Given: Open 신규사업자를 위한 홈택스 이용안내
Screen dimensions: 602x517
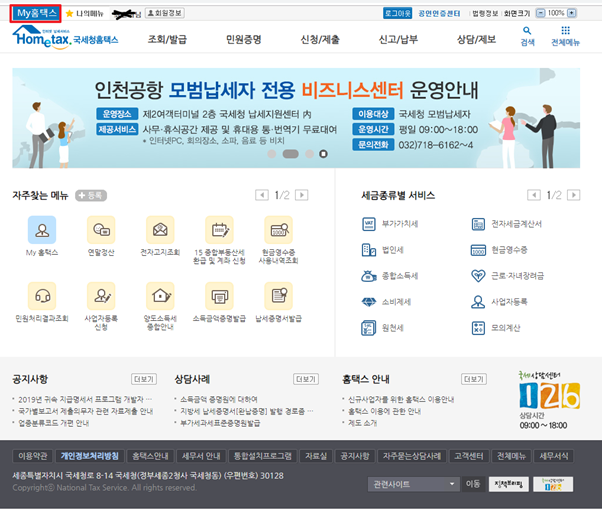Looking at the screenshot, I should coord(401,400).
